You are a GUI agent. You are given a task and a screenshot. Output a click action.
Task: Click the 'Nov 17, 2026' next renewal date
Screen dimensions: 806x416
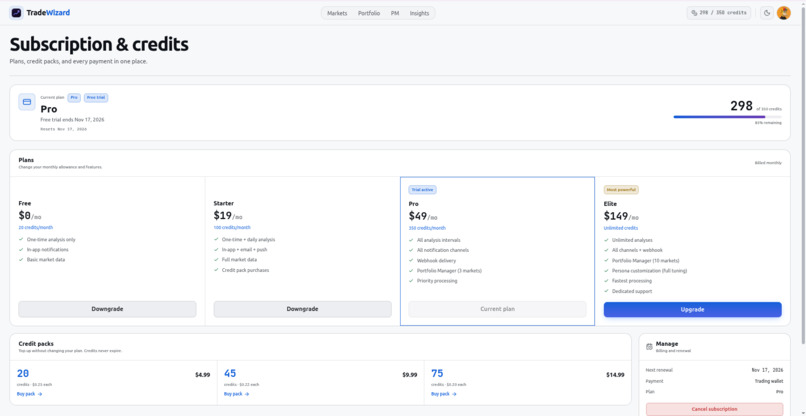767,370
